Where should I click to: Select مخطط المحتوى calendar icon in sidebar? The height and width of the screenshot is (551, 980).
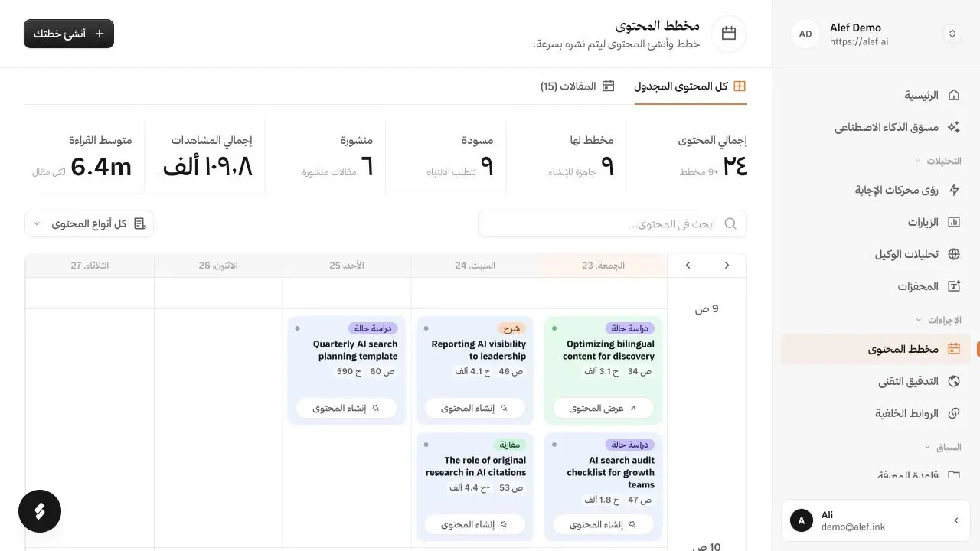pos(954,349)
